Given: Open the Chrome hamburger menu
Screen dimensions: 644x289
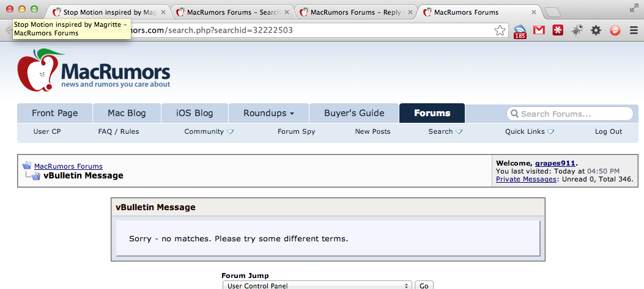Looking at the screenshot, I should tap(634, 30).
